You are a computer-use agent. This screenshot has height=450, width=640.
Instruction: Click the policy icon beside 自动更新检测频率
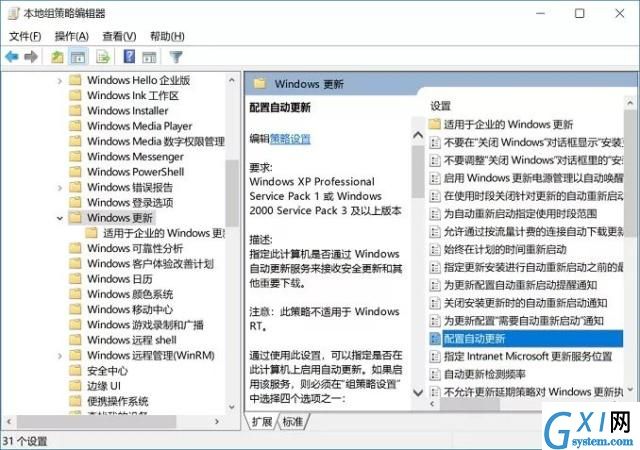pyautogui.click(x=435, y=374)
